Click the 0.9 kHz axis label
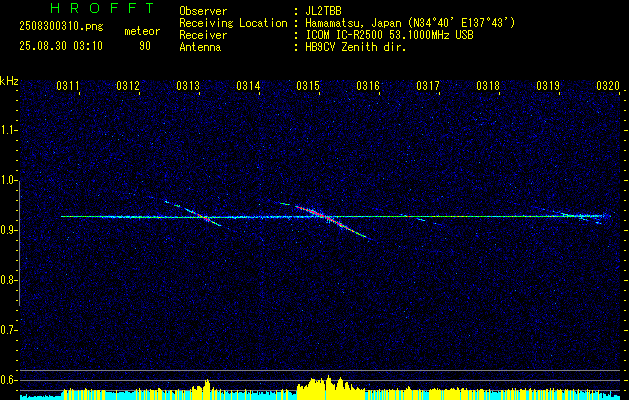 (x=9, y=230)
